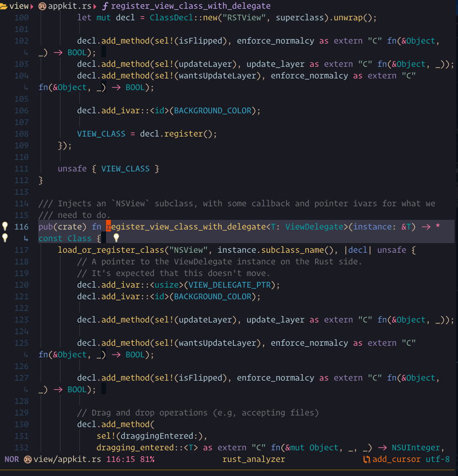Click line number 117 in the gutter

pos(22,250)
